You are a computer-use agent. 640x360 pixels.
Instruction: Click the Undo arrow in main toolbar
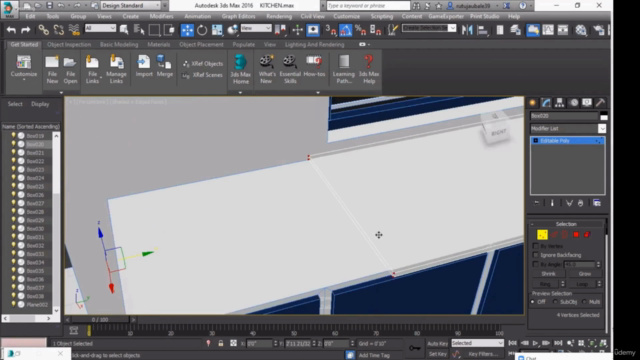pos(11,30)
